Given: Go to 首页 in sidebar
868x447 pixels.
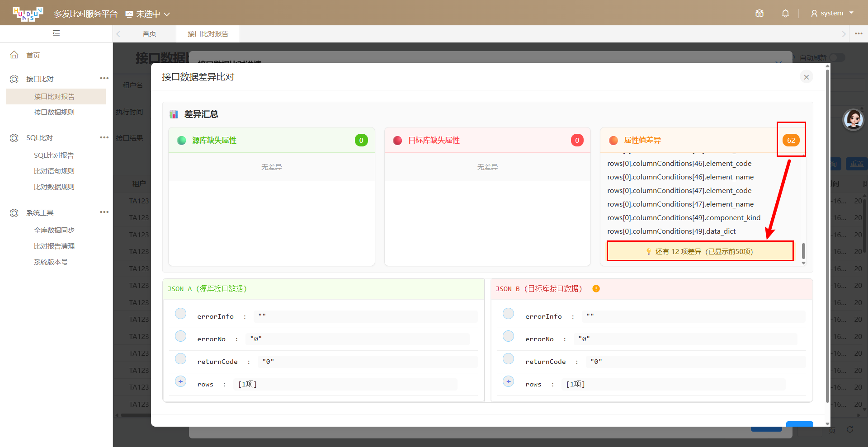Looking at the screenshot, I should click(33, 55).
